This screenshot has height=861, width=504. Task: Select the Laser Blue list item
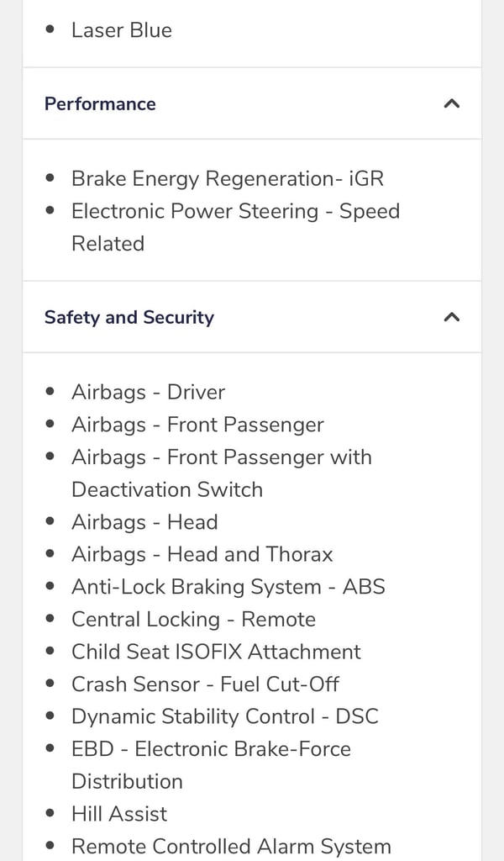[122, 30]
